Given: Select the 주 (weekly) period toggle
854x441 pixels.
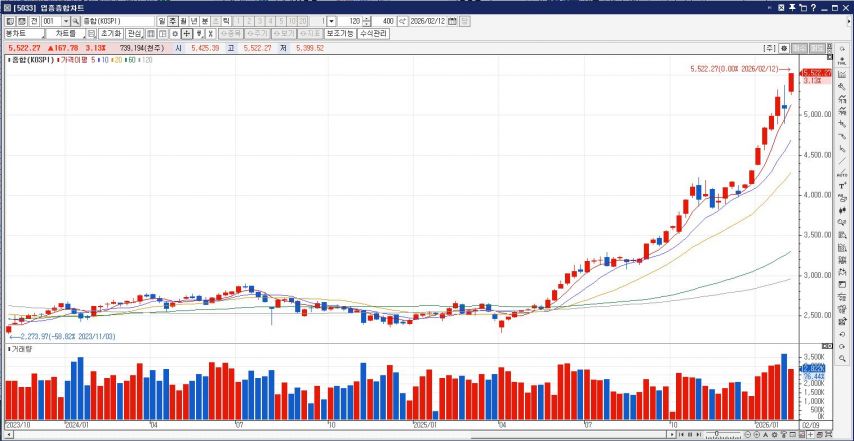Looking at the screenshot, I should point(172,20).
